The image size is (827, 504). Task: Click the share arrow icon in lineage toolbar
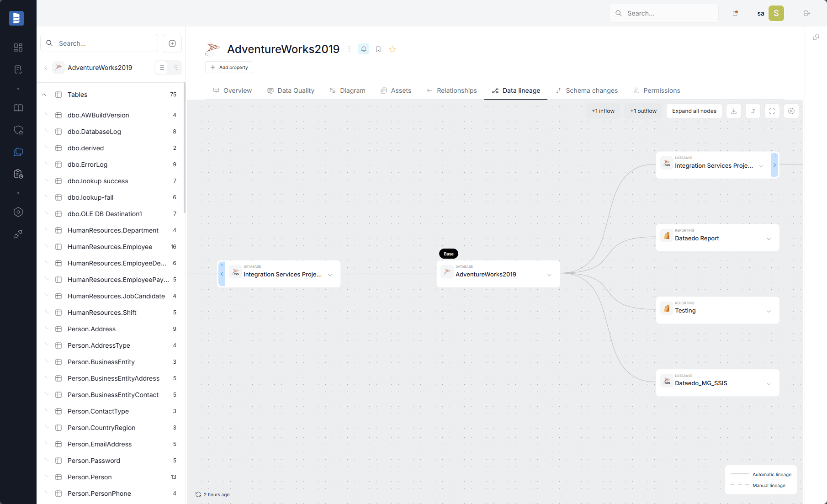[x=753, y=111]
